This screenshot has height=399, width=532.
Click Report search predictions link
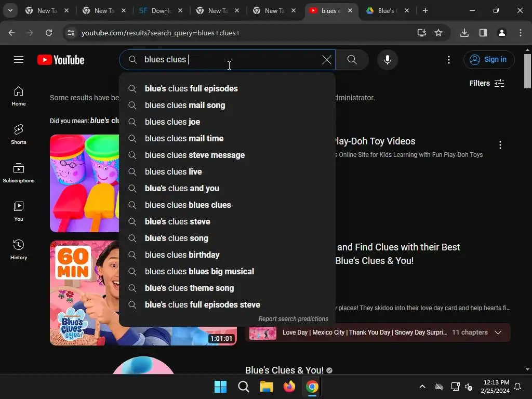tap(293, 319)
